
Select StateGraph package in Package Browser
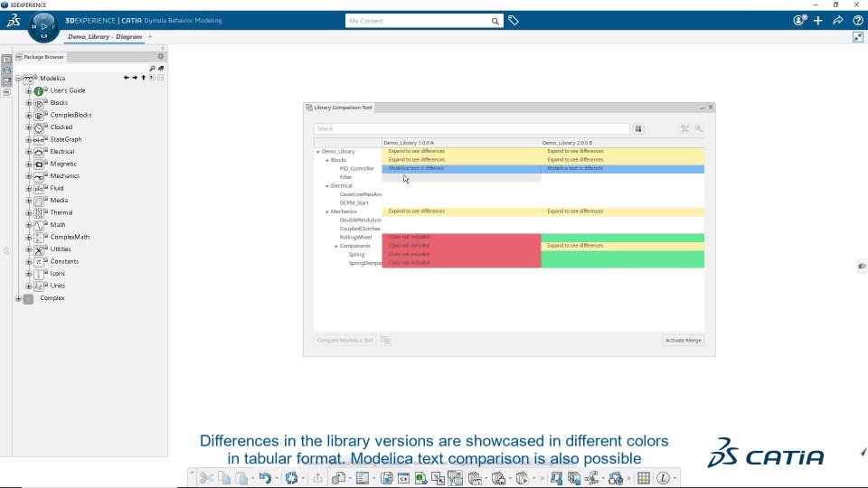tap(65, 139)
